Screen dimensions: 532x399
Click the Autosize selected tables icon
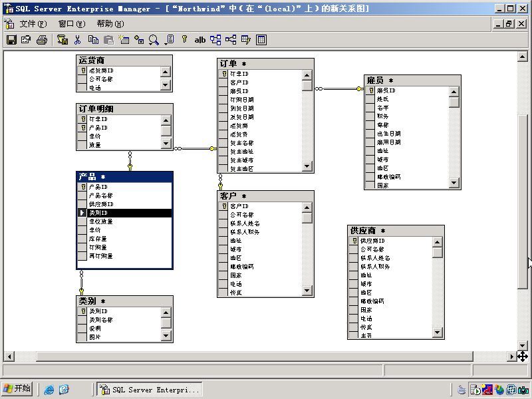246,40
